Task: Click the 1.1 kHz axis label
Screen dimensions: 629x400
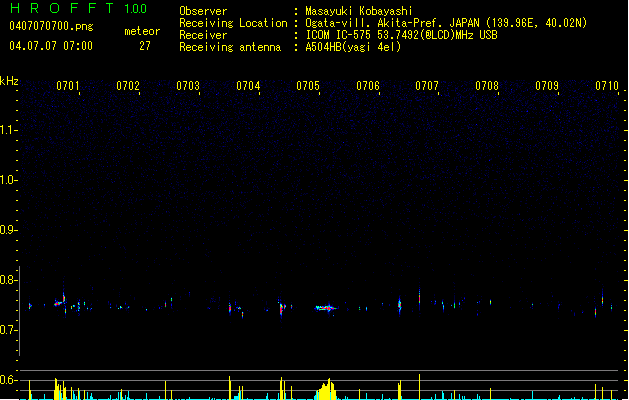Action: click(x=8, y=130)
